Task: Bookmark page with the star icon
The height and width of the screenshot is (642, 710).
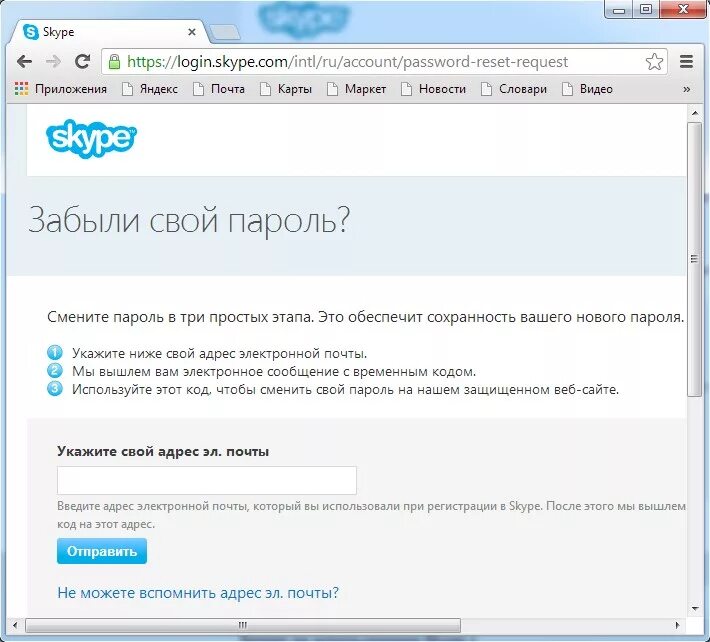Action: [x=654, y=62]
